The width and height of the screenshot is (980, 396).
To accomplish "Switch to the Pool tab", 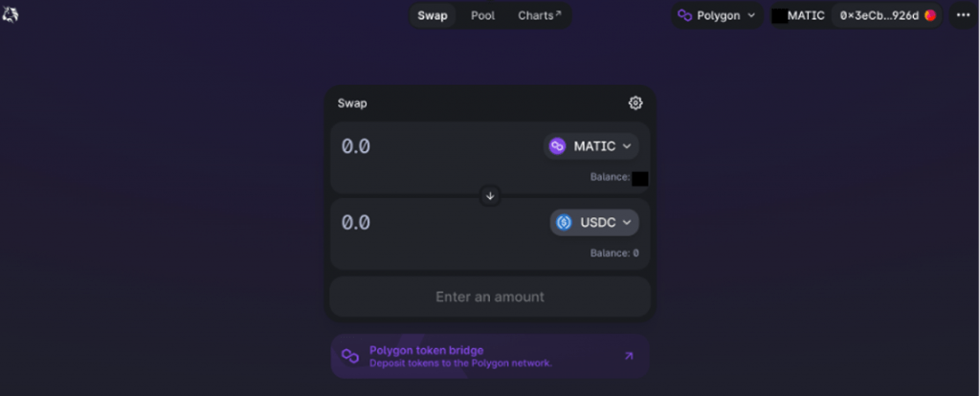I will pyautogui.click(x=483, y=15).
